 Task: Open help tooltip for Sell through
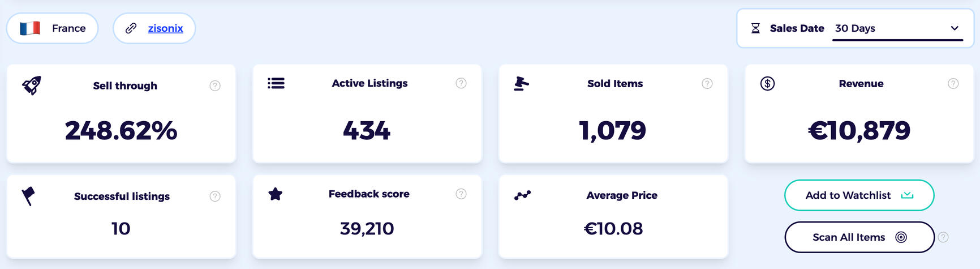pos(215,86)
